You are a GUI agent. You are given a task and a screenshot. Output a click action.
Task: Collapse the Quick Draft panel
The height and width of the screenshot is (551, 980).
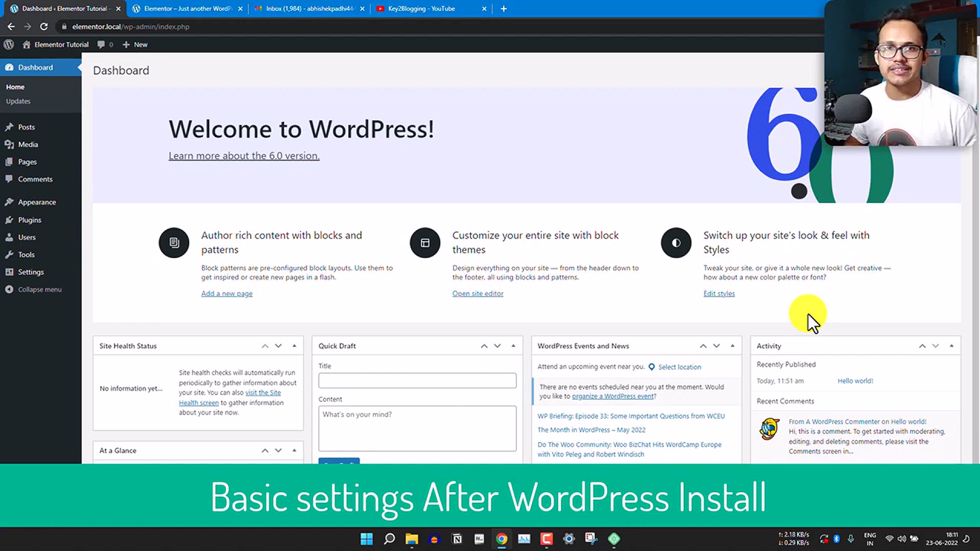coord(513,346)
